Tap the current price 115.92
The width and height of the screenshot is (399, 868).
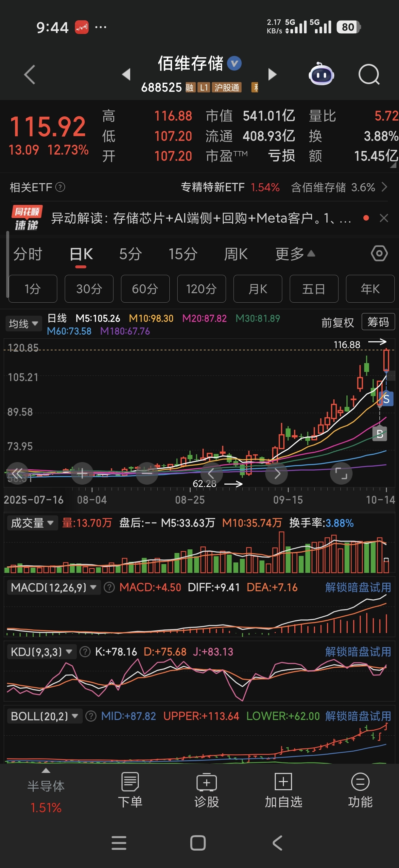coord(47,126)
